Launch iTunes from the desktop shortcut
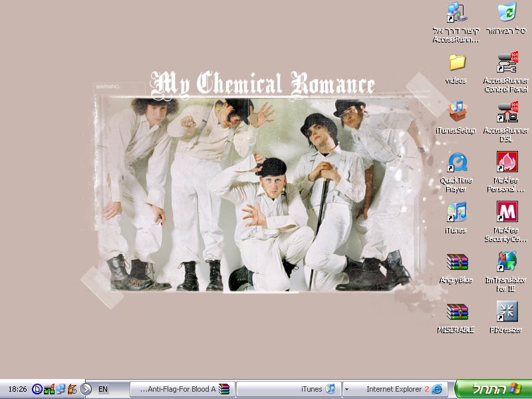The width and height of the screenshot is (532, 399). (x=457, y=212)
